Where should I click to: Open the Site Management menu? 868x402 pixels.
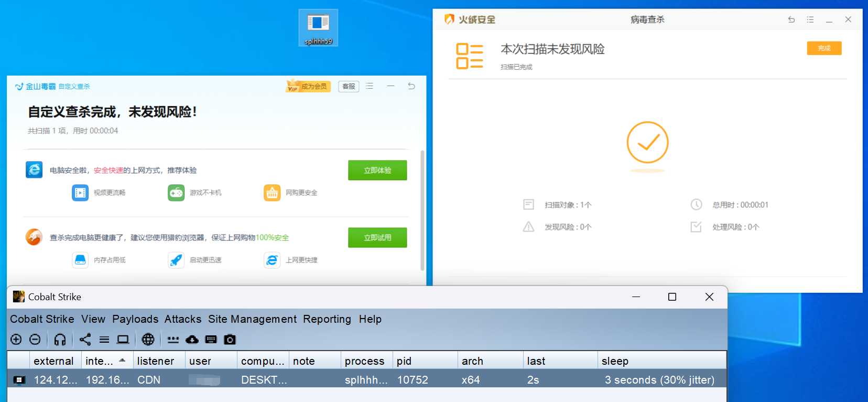pyautogui.click(x=252, y=319)
